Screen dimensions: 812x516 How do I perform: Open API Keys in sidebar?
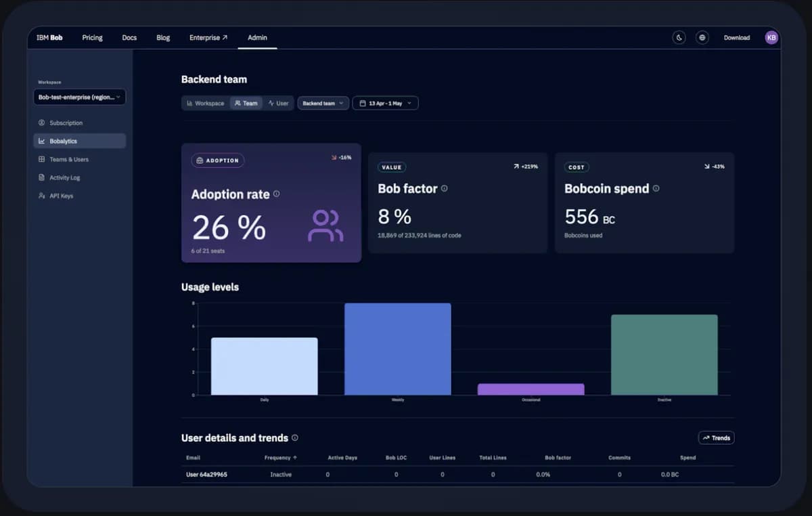pyautogui.click(x=79, y=196)
